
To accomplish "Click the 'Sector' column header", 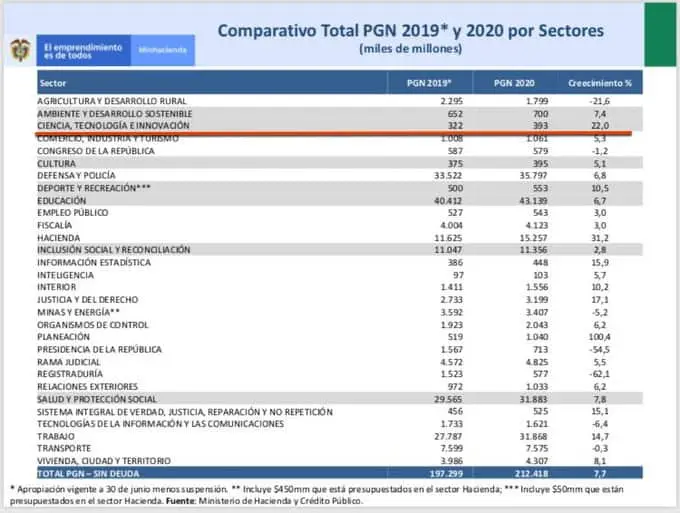I will point(53,83).
